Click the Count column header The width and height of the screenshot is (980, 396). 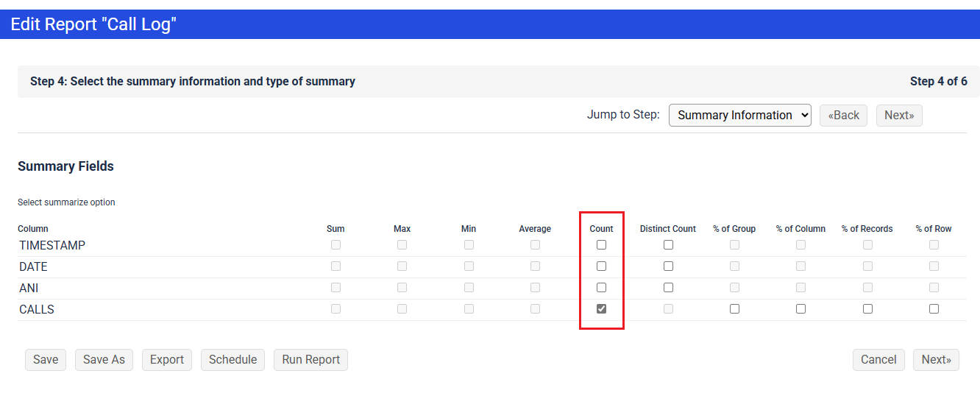coord(602,229)
